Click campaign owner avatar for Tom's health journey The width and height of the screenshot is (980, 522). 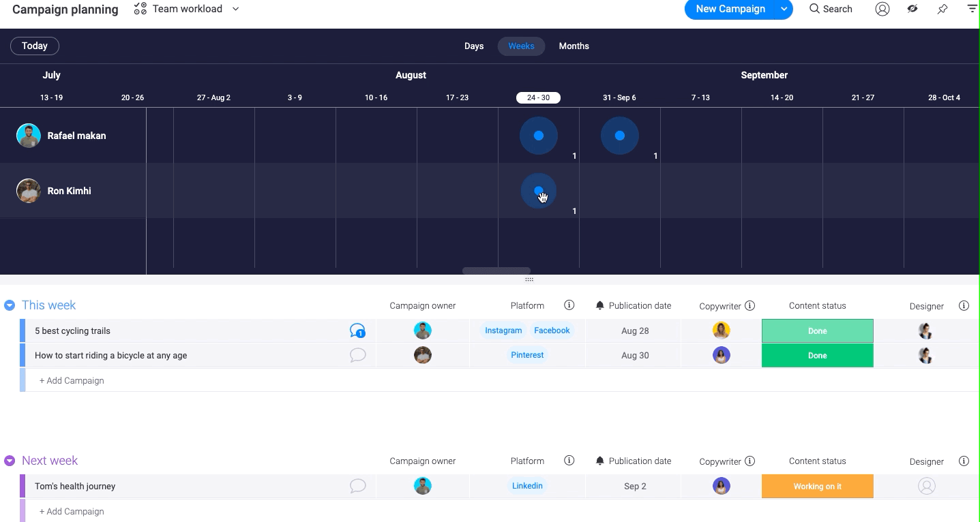pyautogui.click(x=423, y=486)
